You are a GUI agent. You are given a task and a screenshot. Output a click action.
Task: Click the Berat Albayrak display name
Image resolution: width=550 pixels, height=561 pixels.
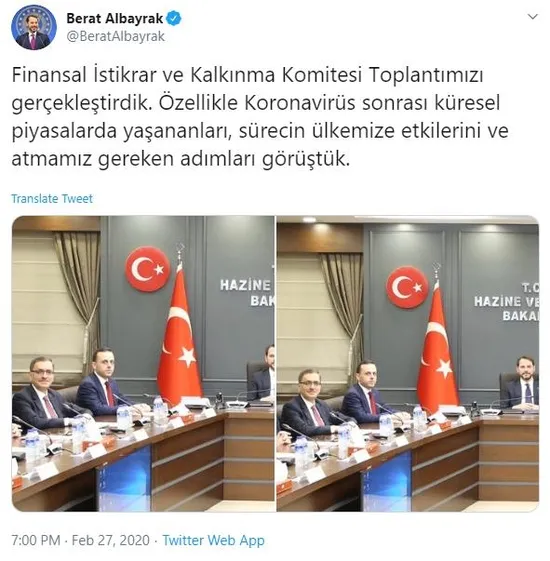(115, 19)
